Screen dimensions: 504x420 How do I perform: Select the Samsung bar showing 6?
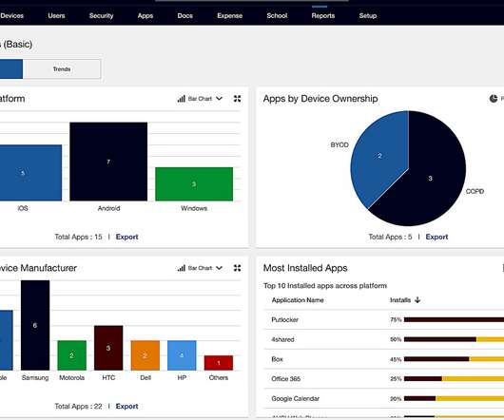point(35,325)
